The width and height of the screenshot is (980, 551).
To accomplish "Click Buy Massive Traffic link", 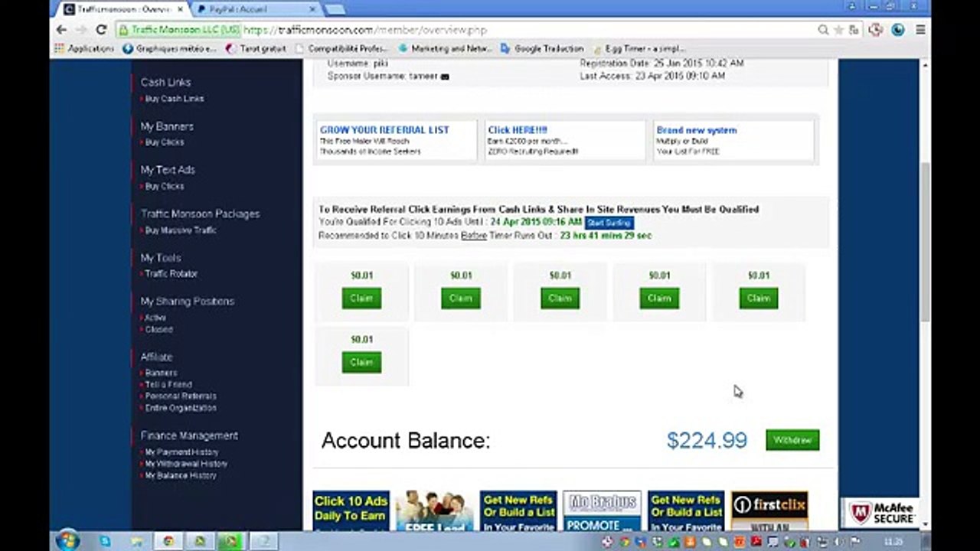I will coord(181,230).
